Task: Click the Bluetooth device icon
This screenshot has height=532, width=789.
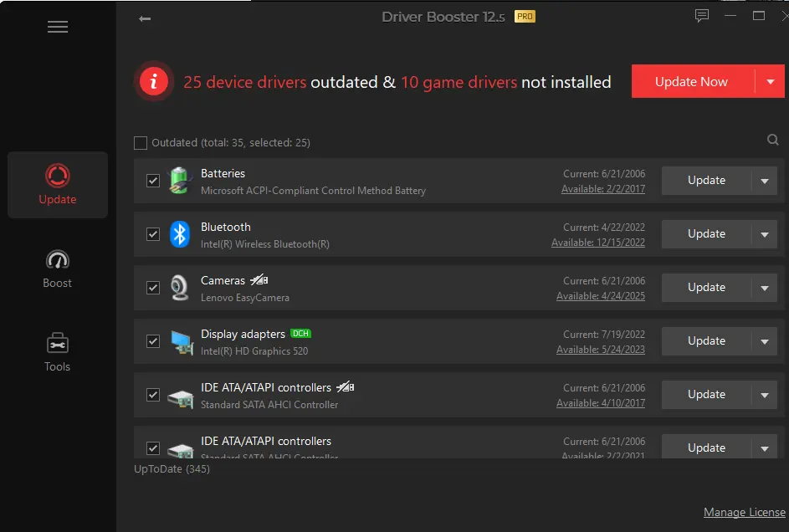Action: click(x=180, y=234)
